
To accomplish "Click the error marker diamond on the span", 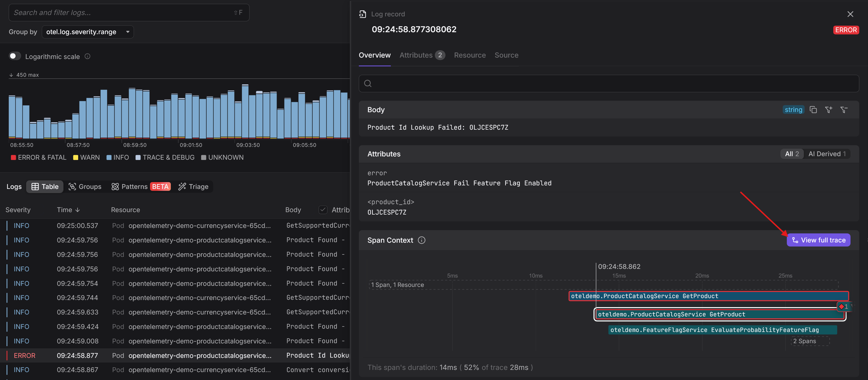I will [x=841, y=306].
